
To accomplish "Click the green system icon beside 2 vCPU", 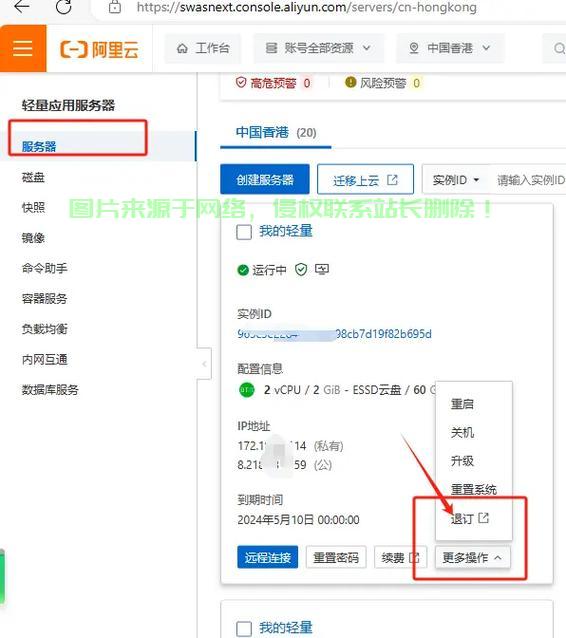I will pos(247,390).
